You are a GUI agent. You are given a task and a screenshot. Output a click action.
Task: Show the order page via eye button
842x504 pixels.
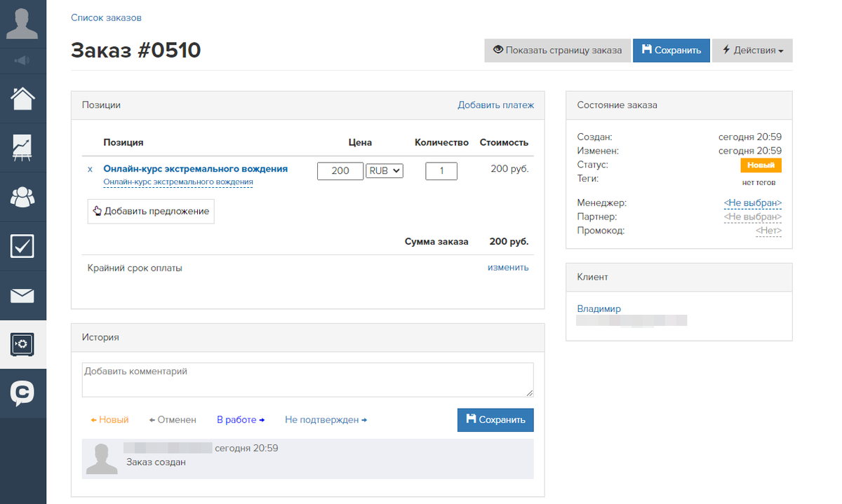(557, 50)
